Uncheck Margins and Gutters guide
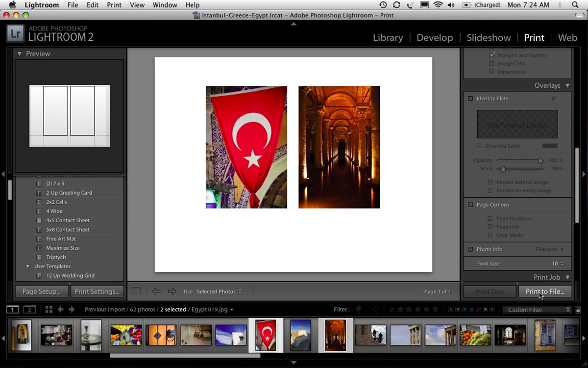 tap(492, 55)
